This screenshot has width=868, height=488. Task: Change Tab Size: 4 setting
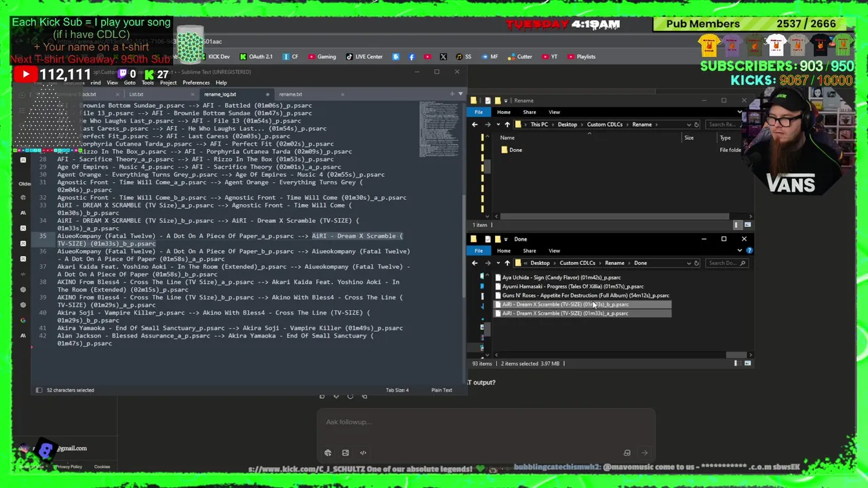[x=397, y=390]
